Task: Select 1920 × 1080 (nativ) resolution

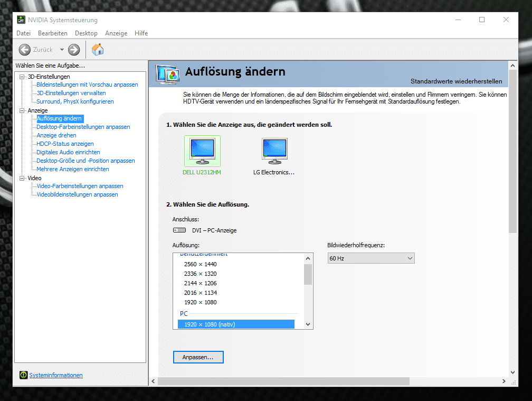Action: click(x=236, y=324)
